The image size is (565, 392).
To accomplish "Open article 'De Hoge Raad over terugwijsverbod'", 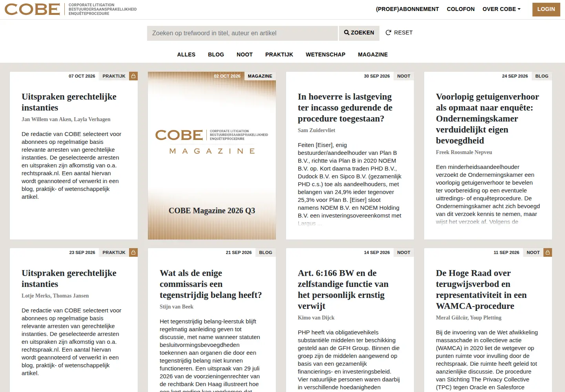I will (481, 290).
